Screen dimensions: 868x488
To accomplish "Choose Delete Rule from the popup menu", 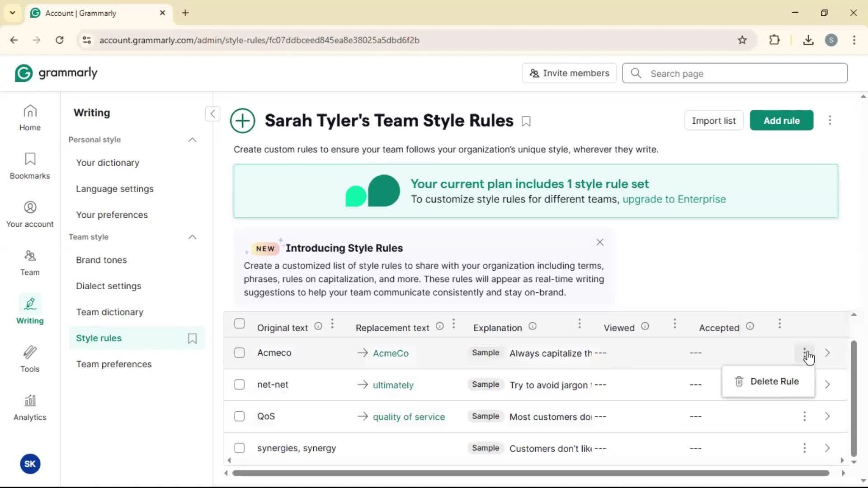I will 768,381.
